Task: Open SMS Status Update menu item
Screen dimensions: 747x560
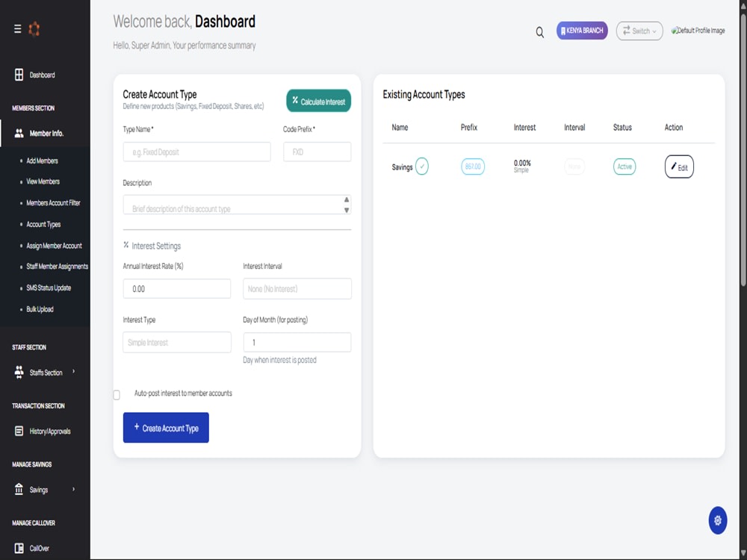Action: pyautogui.click(x=49, y=287)
